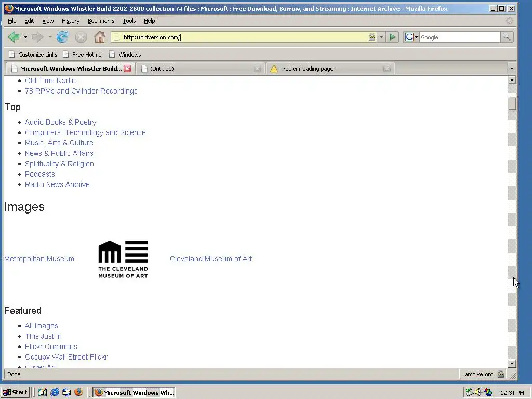Open the Metropolitan Museum link
The image size is (532, 399).
coord(39,259)
